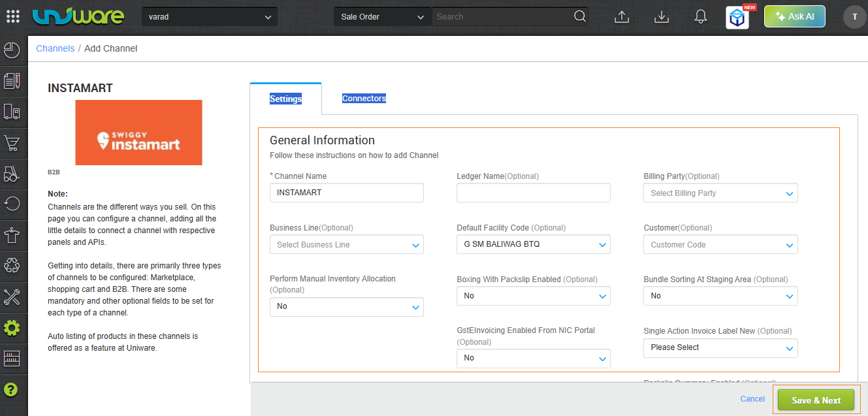
Task: Open the tools wrench sidebar icon
Action: [12, 297]
